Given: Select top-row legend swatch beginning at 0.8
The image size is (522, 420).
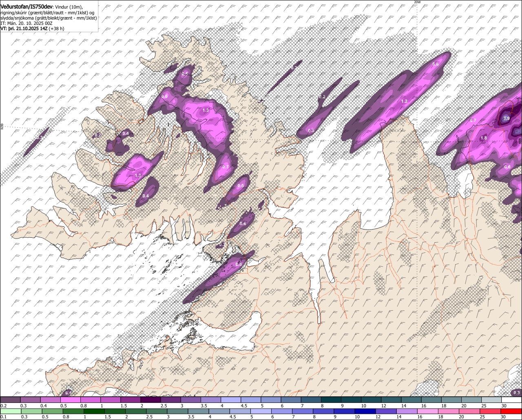Looking at the screenshot, I should point(90,400).
